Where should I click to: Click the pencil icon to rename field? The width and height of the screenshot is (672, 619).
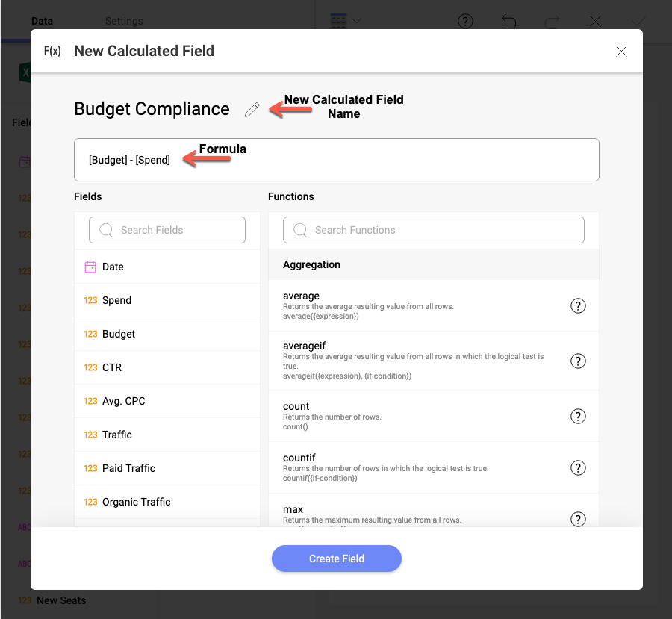[252, 110]
